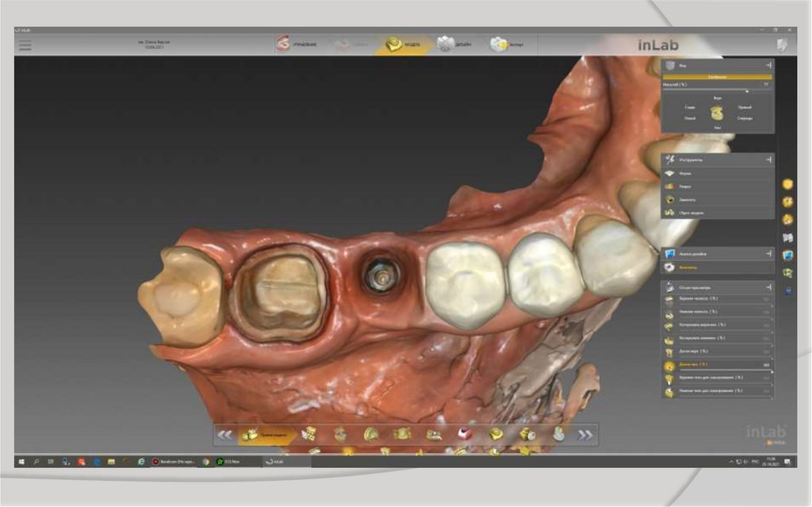This screenshot has width=812, height=507.
Task: Choose the Left view direction label
Action: [690, 118]
